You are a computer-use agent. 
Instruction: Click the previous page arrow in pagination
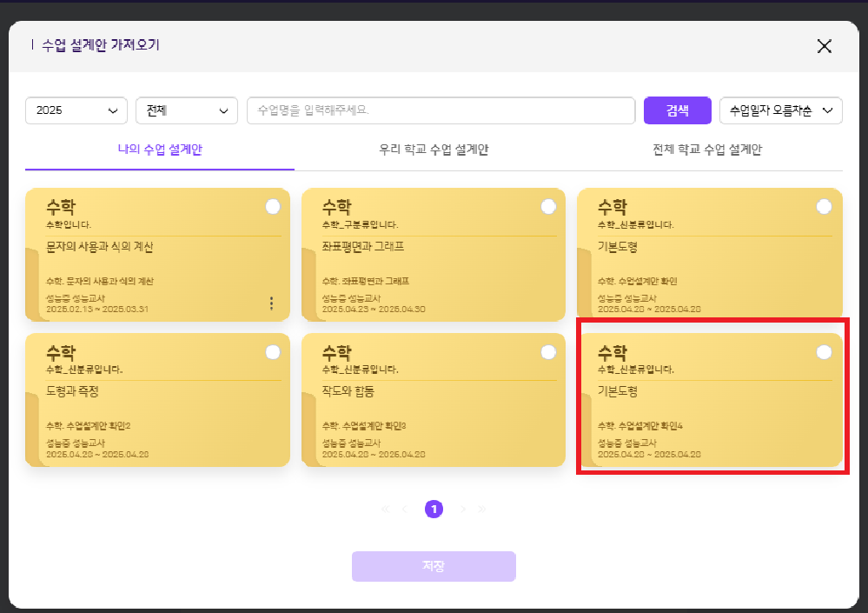point(404,510)
